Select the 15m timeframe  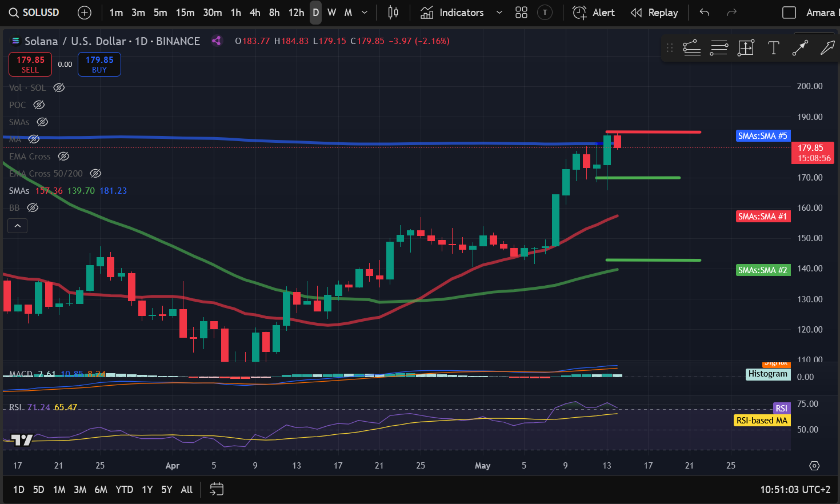click(185, 13)
